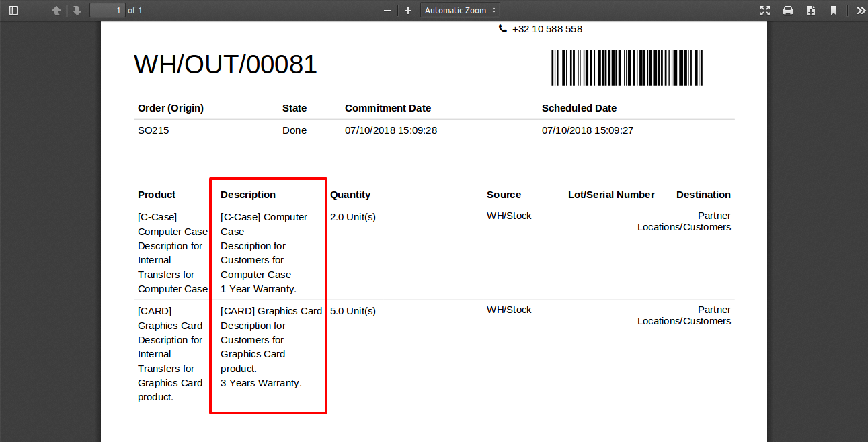Click commitment date 07/10/2018 15:09:28

click(x=391, y=130)
